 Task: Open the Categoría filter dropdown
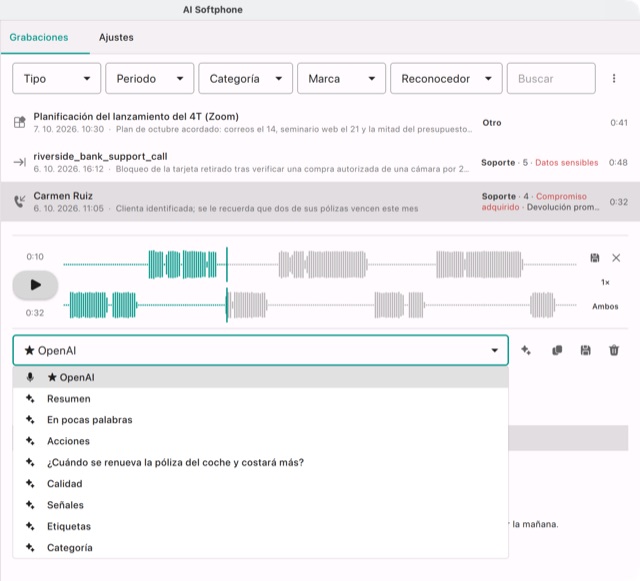click(x=245, y=78)
